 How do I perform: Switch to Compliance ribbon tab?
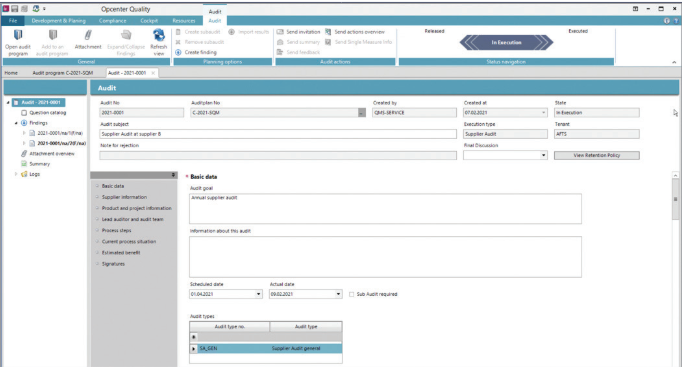click(x=112, y=21)
